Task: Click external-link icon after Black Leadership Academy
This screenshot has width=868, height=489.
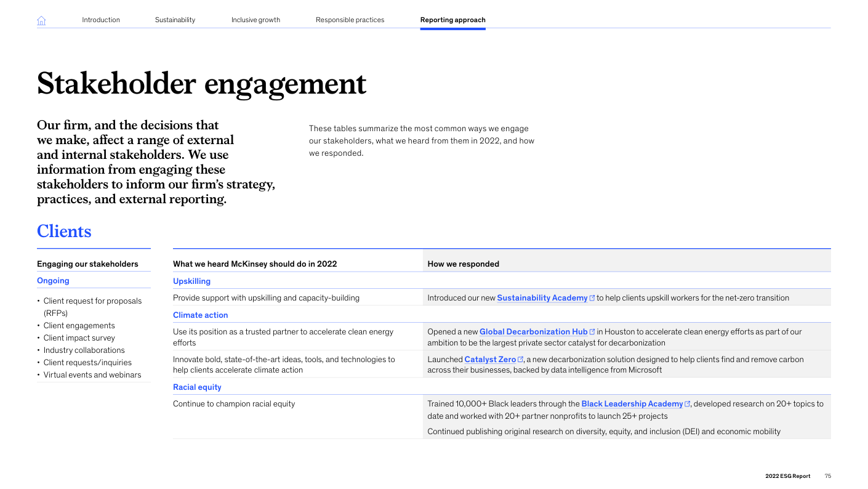Action: coord(687,404)
